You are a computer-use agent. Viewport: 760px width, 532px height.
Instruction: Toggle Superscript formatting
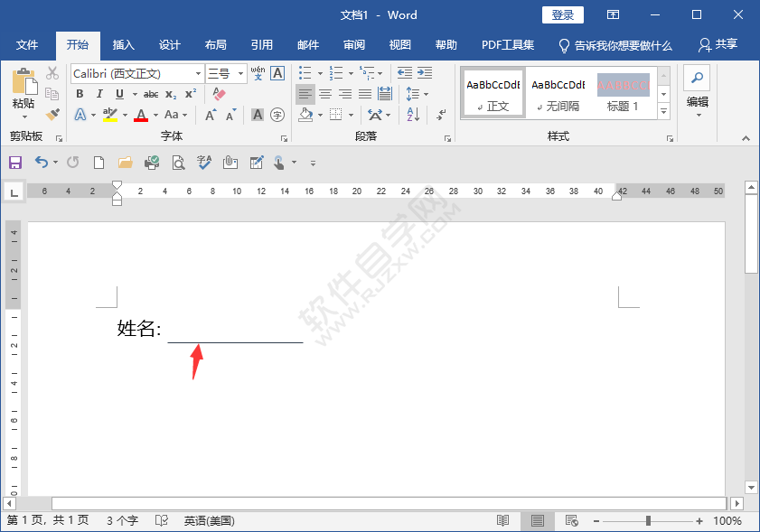pyautogui.click(x=191, y=94)
